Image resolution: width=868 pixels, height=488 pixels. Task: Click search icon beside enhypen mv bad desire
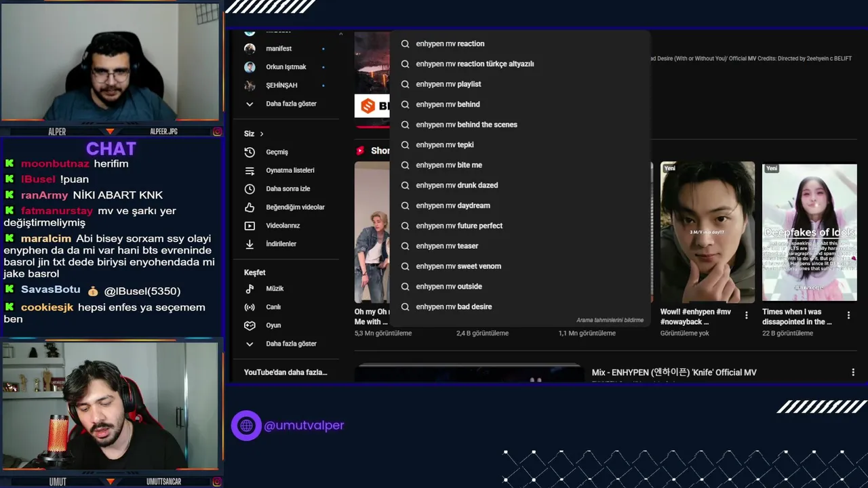[x=405, y=306]
